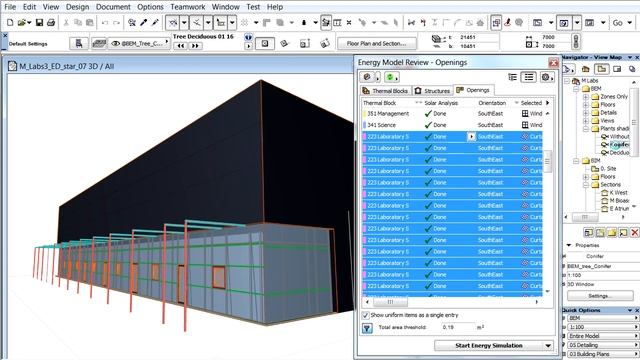Screen dimensions: 640x360
Task: Open the Teamwork menu
Action: point(188,7)
